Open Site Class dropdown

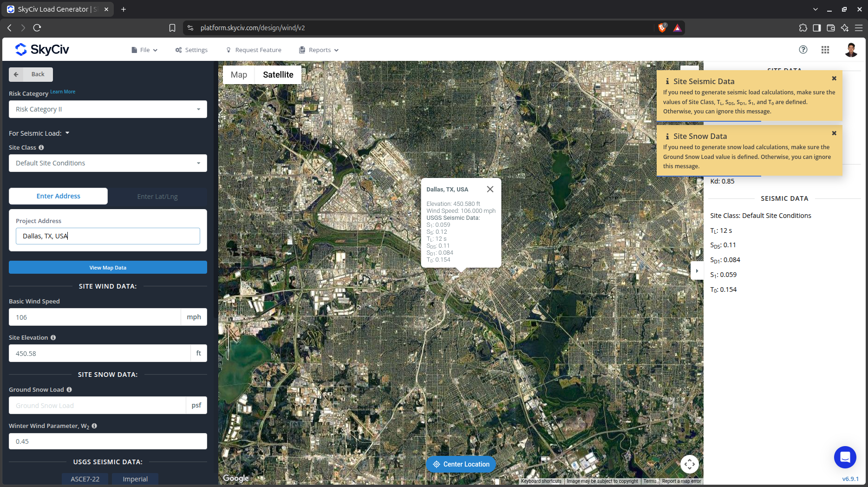tap(108, 163)
